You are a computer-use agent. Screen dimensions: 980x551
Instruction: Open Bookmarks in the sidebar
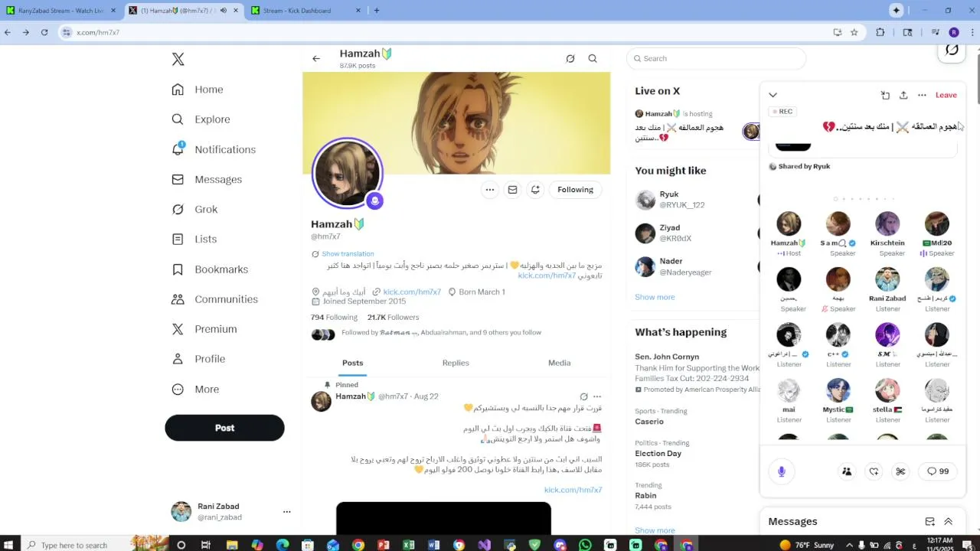tap(211, 269)
